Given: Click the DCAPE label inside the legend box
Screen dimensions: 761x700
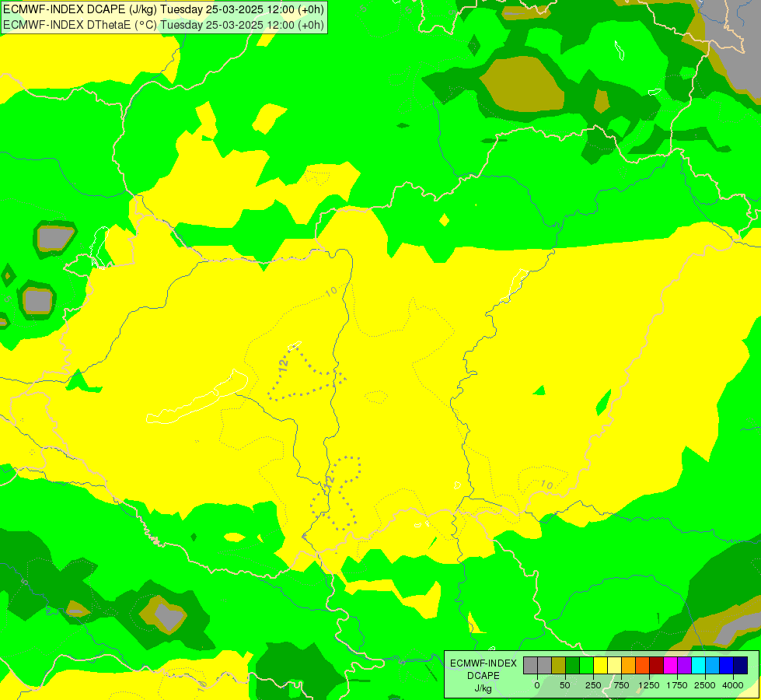Looking at the screenshot, I should [483, 676].
